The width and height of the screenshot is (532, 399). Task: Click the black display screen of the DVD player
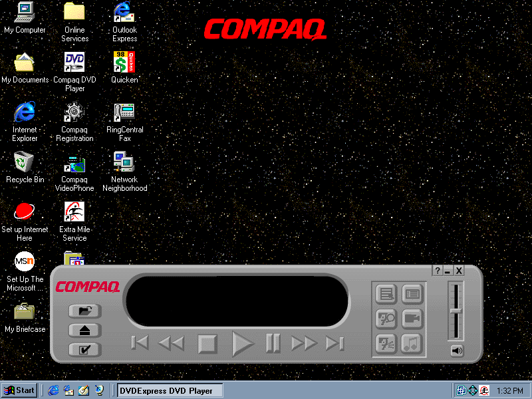[x=237, y=301]
